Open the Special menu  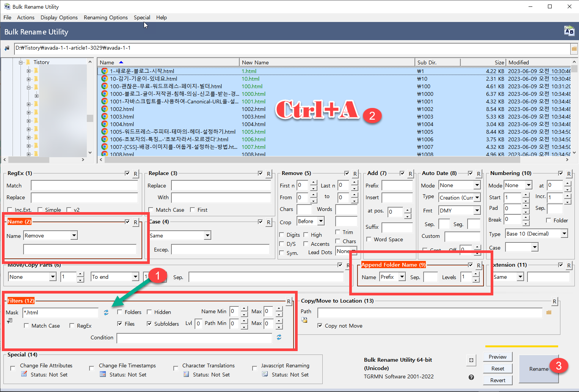tap(142, 17)
